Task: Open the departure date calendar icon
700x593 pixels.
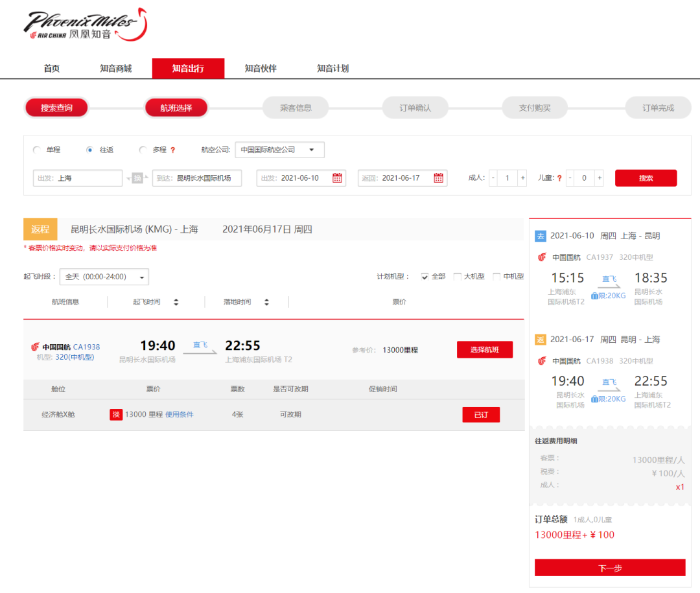Action: (x=337, y=178)
